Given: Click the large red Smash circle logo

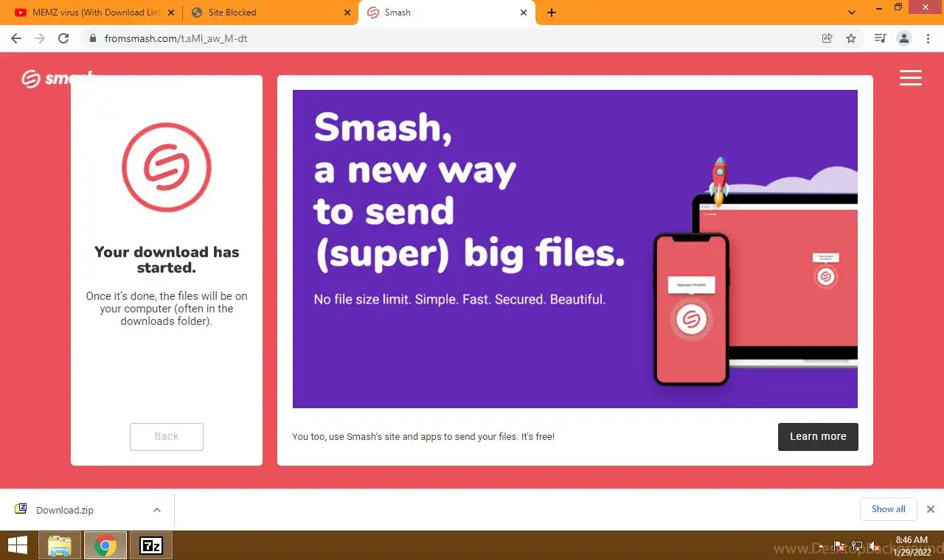Looking at the screenshot, I should pyautogui.click(x=167, y=168).
